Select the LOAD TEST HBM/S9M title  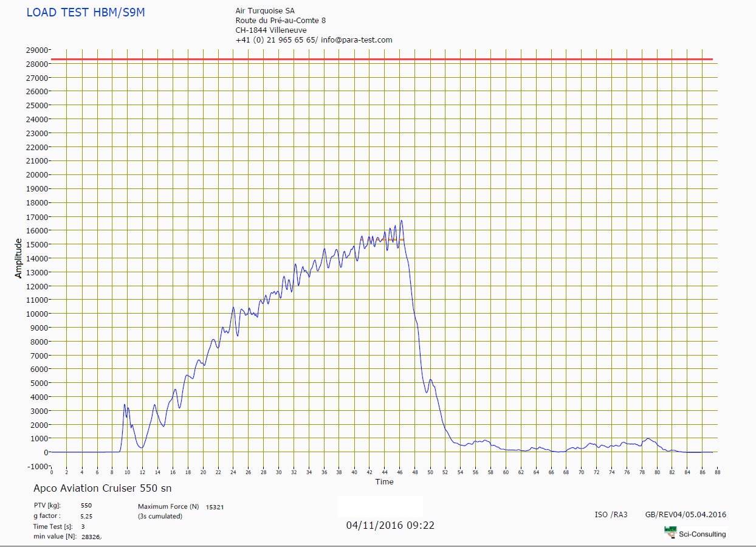pyautogui.click(x=86, y=12)
